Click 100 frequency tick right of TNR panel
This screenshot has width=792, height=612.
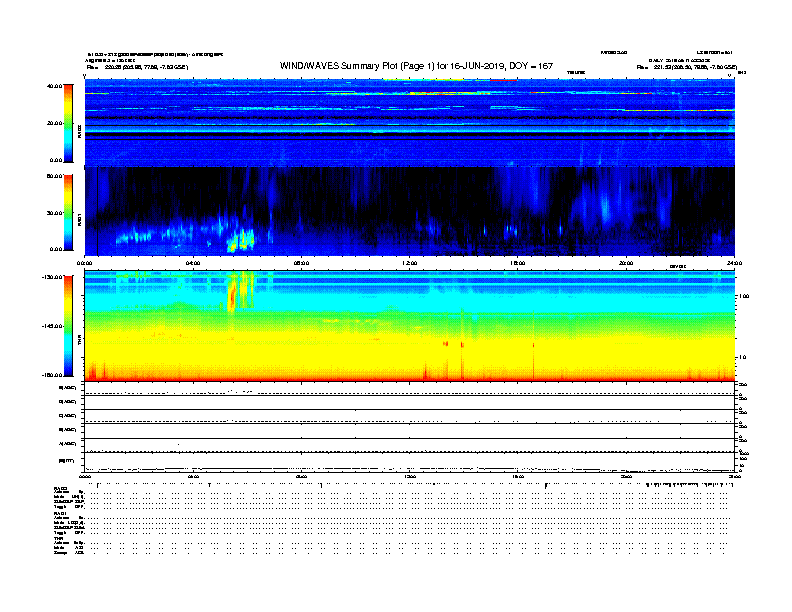[744, 296]
